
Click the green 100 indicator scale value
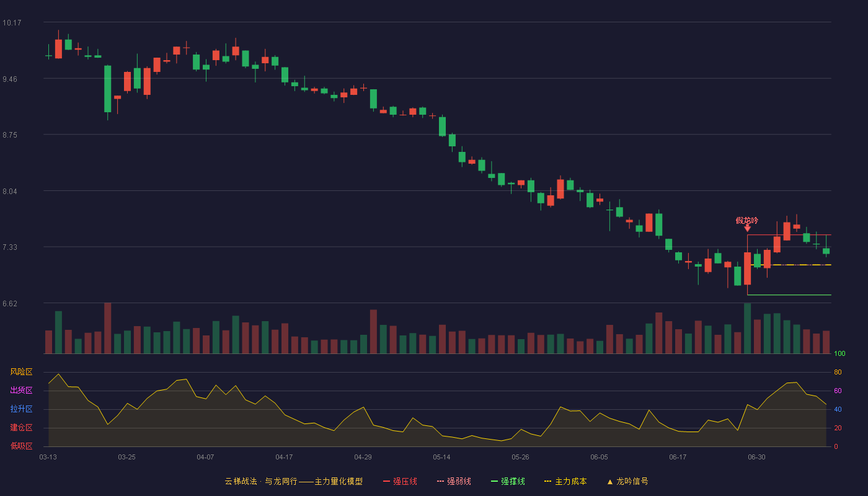[x=839, y=354]
